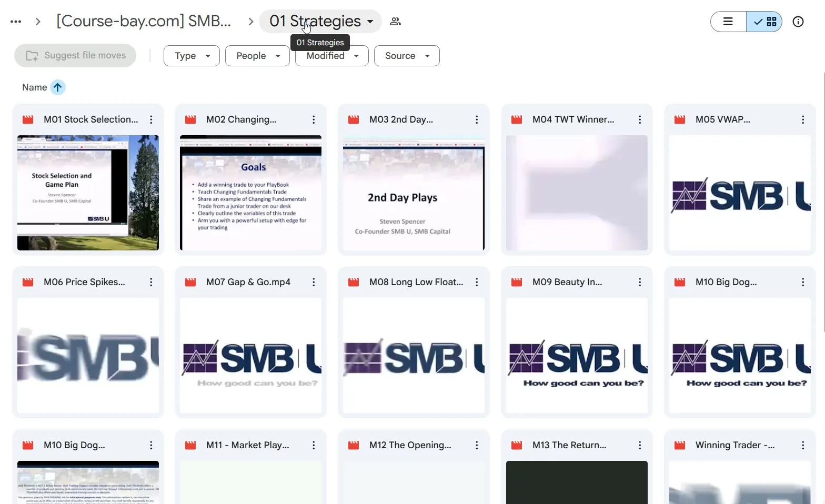Open more actions for M01 Stock Selection

[151, 120]
